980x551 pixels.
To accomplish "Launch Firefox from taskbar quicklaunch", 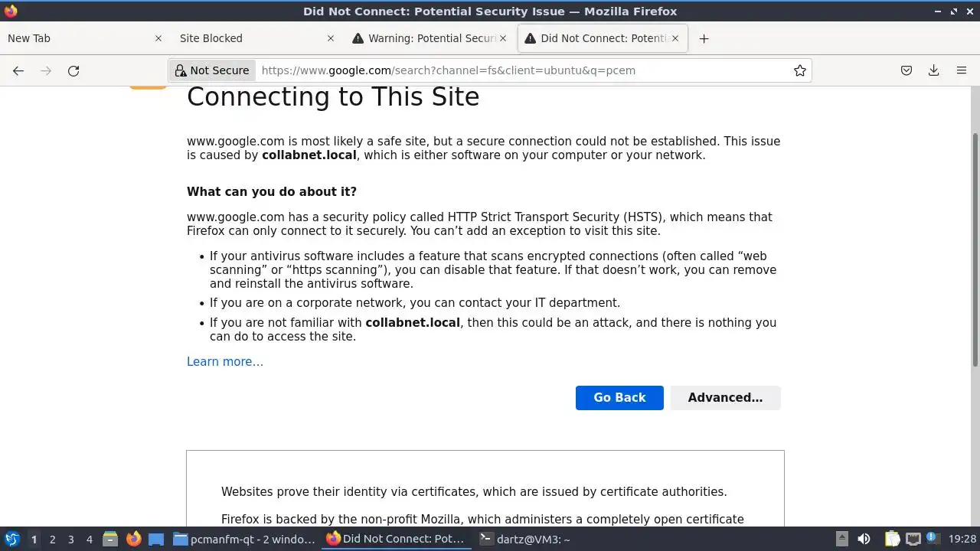I will 133,539.
